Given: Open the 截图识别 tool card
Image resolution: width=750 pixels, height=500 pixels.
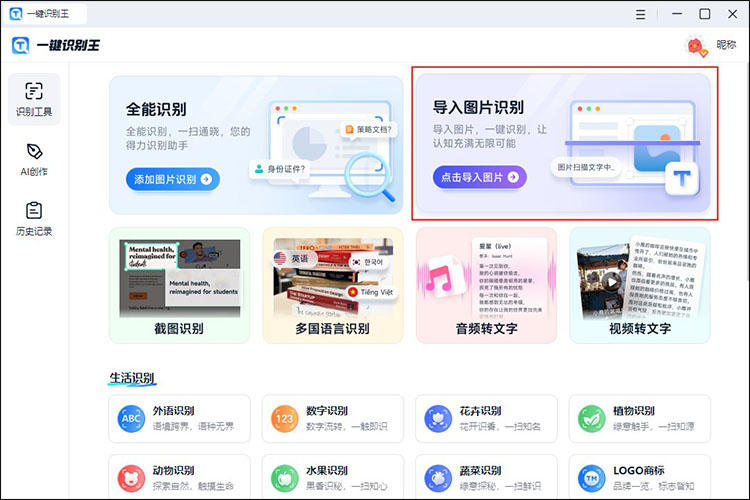Looking at the screenshot, I should [179, 285].
